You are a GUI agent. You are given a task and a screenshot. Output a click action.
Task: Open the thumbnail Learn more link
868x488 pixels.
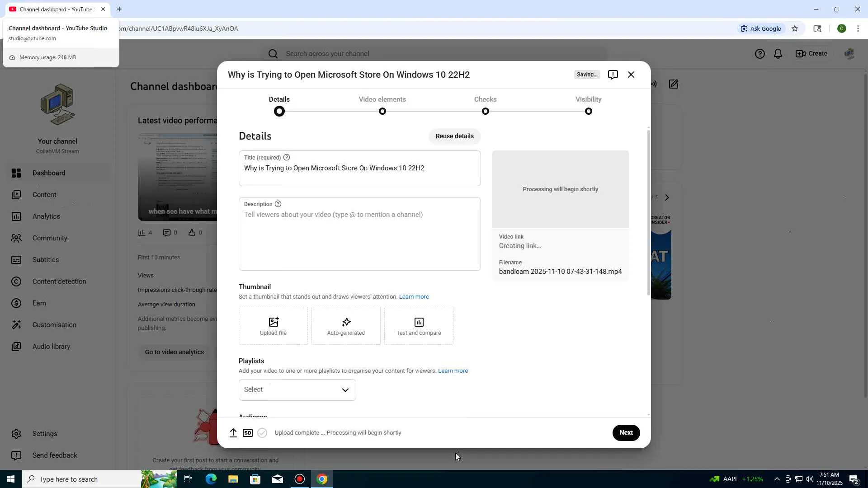click(x=414, y=297)
